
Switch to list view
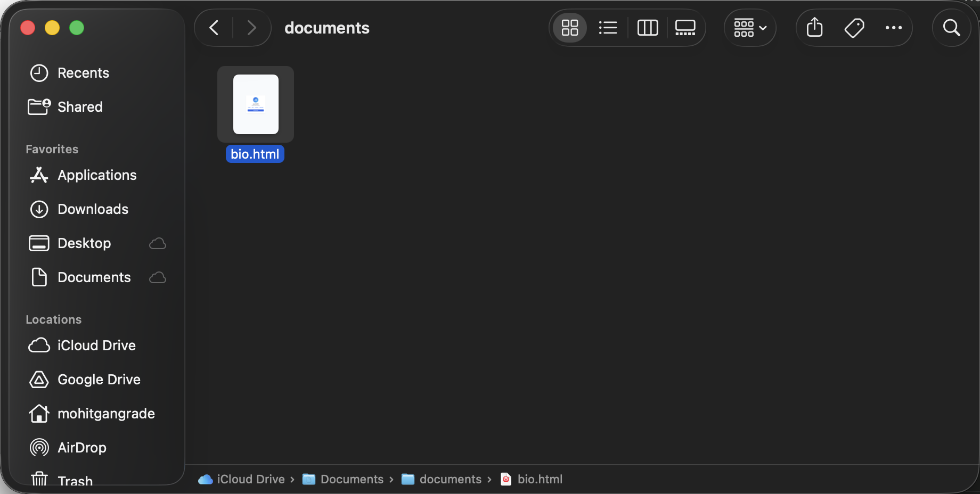click(x=608, y=28)
